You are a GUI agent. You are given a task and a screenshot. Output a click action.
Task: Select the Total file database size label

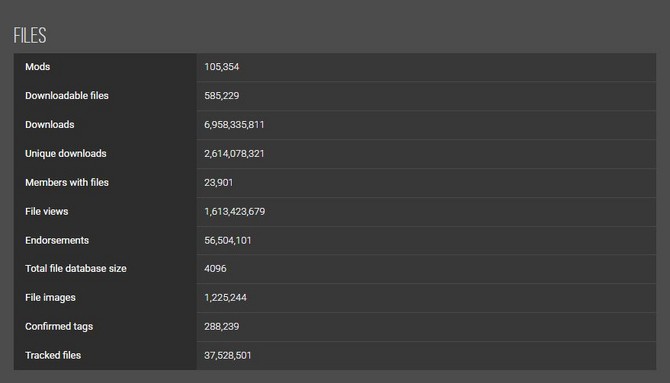pos(76,268)
